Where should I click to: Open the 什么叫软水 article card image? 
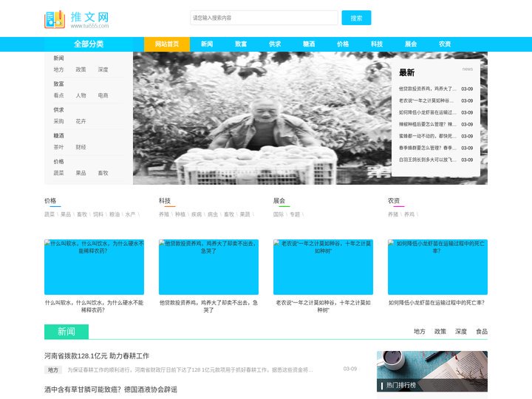coord(94,267)
